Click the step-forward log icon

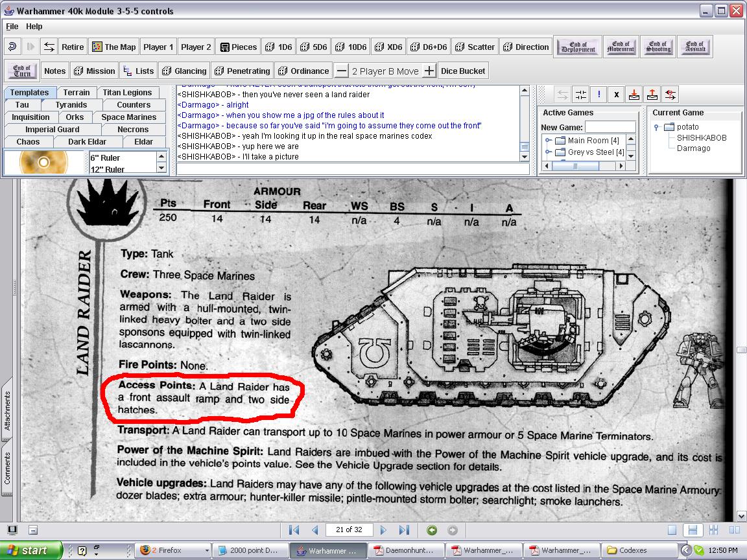[30, 47]
